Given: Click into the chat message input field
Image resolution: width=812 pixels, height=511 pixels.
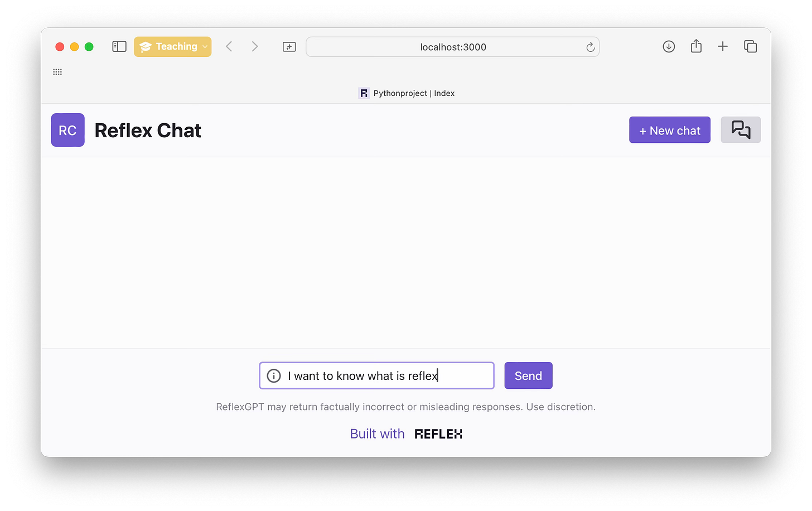Looking at the screenshot, I should (377, 376).
